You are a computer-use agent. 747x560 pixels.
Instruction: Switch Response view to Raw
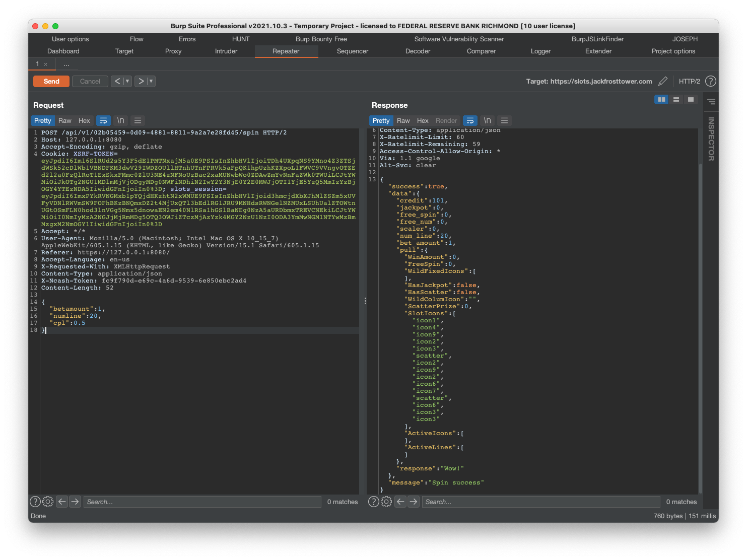pyautogui.click(x=403, y=120)
